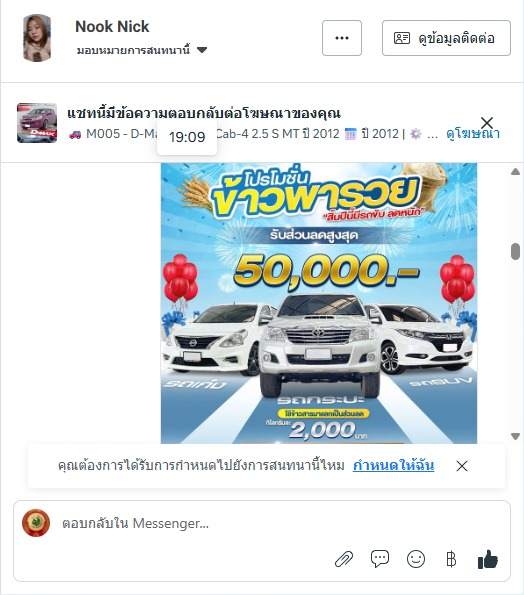Dismiss the ad reply banner

(x=487, y=123)
